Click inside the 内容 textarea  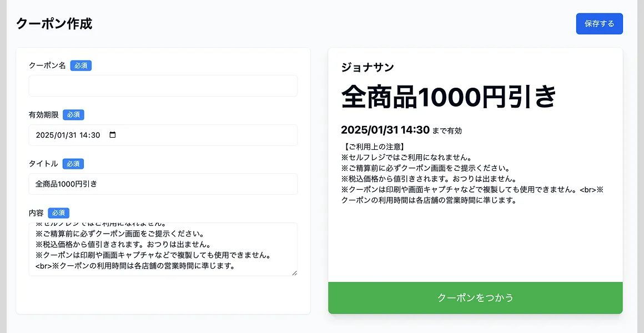163,247
